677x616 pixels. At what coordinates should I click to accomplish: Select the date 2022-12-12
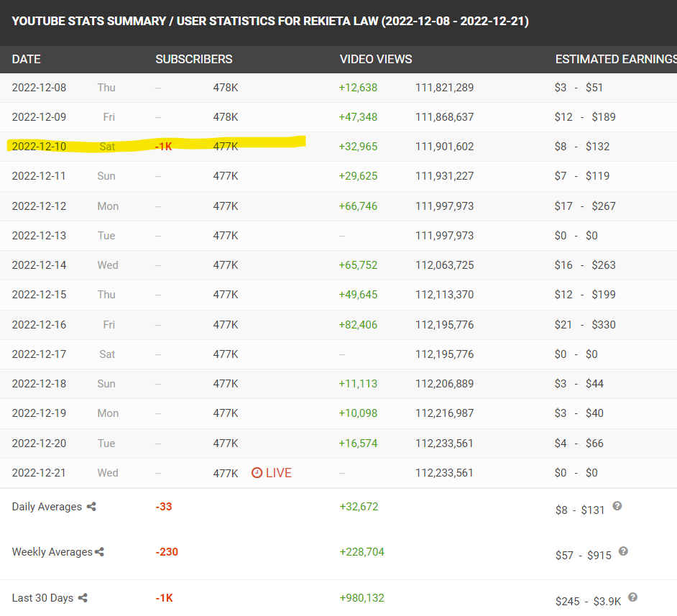click(39, 206)
